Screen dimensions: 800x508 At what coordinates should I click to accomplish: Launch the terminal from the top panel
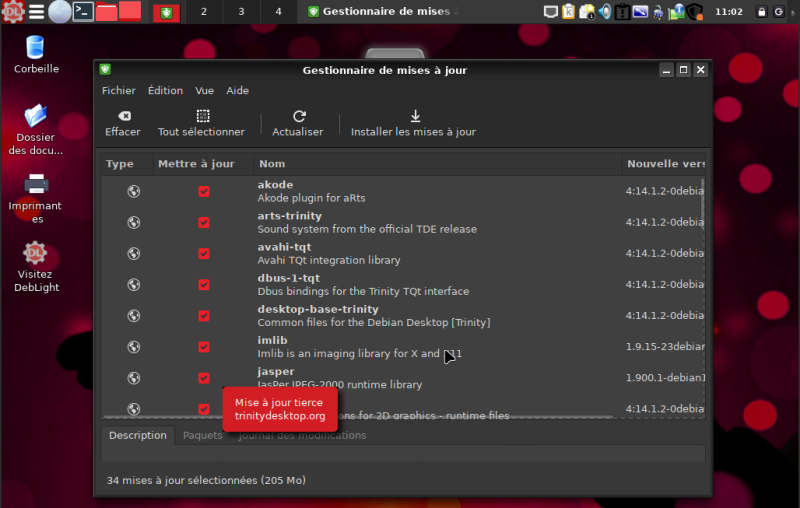(84, 12)
